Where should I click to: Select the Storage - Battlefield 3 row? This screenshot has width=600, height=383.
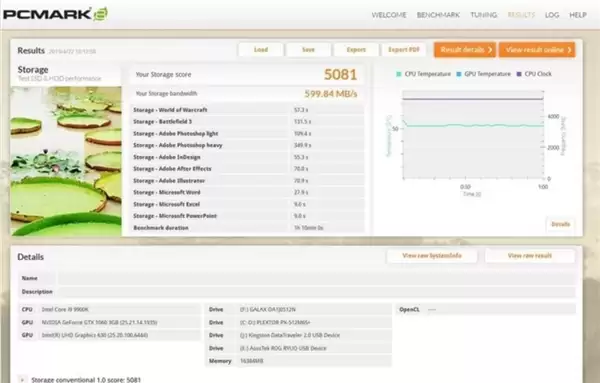click(247, 122)
